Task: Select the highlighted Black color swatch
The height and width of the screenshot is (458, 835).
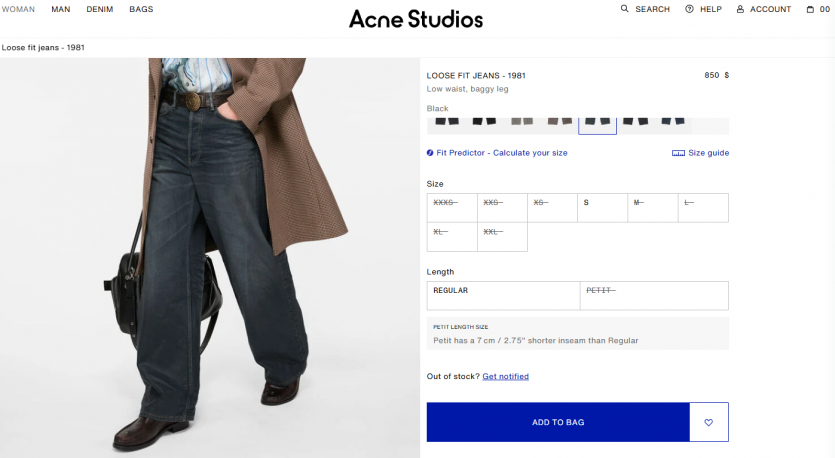Action: [x=597, y=123]
